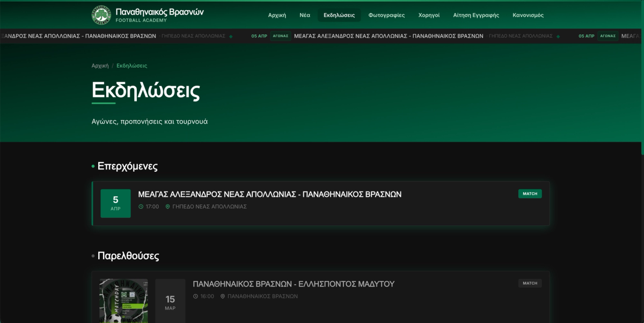Click the 15 ΜΑΡ date badge

170,302
